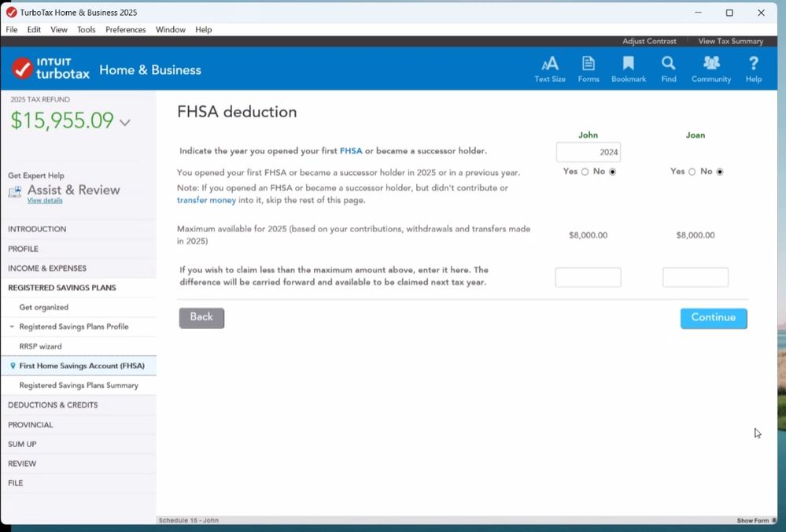Click the Assist & Review icon
This screenshot has height=532, width=786.
tap(15, 192)
